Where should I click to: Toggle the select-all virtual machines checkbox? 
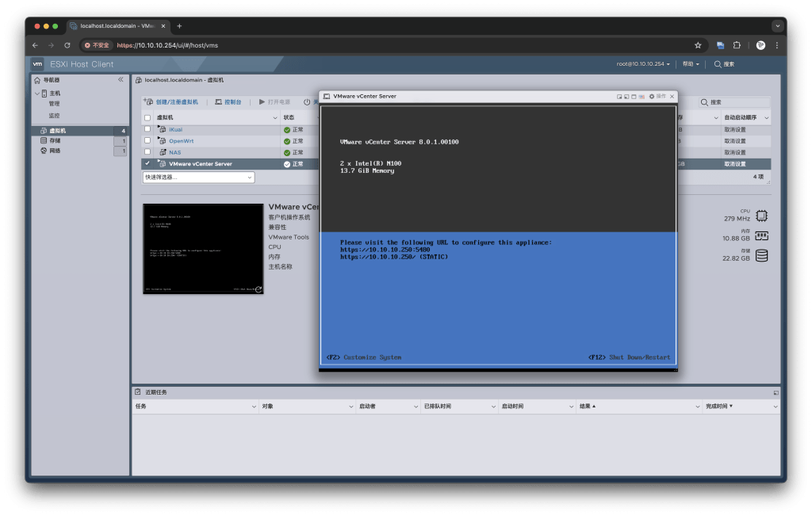(147, 117)
